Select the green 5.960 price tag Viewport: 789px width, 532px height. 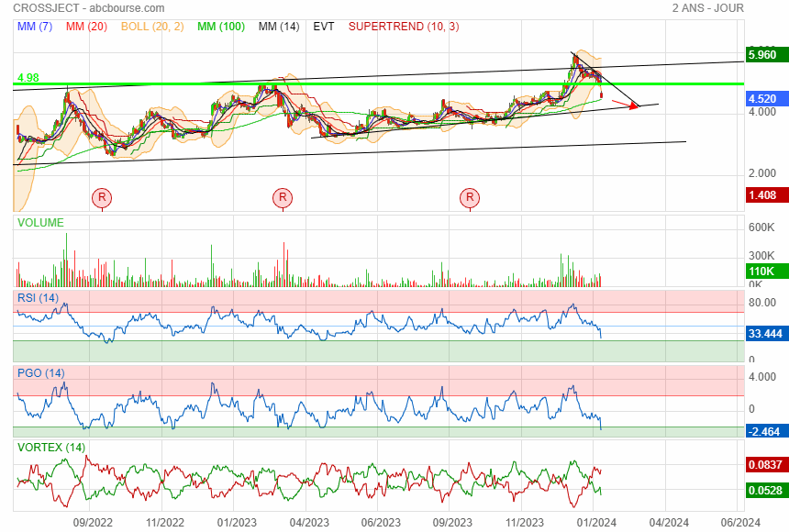(x=767, y=54)
